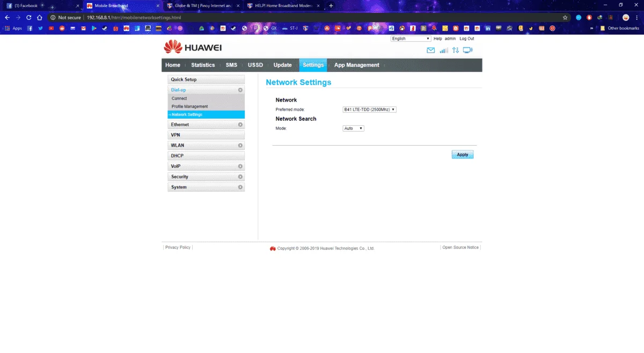Go to browser home page
Screen dimensions: 644x353
pos(40,17)
